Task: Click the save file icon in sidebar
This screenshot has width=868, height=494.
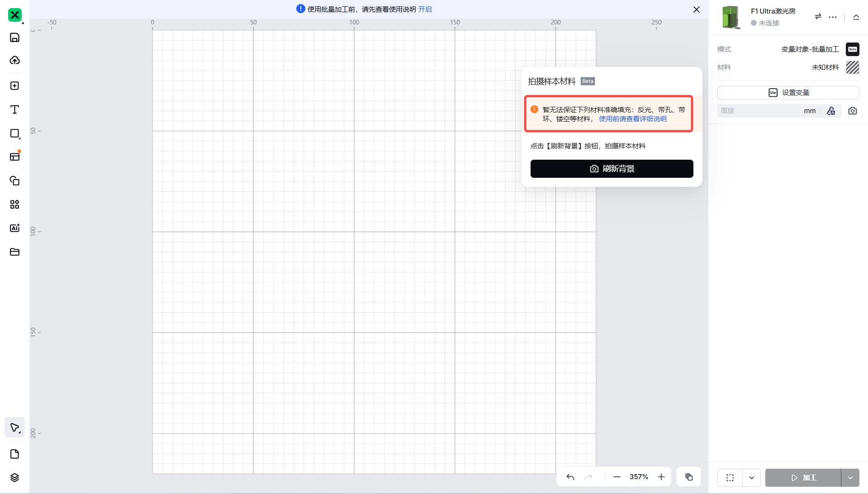Action: click(14, 38)
